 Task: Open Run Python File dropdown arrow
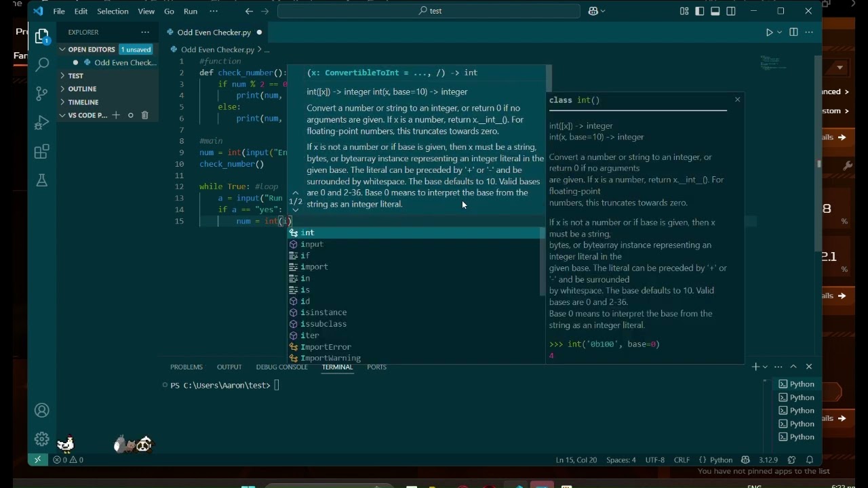click(780, 32)
